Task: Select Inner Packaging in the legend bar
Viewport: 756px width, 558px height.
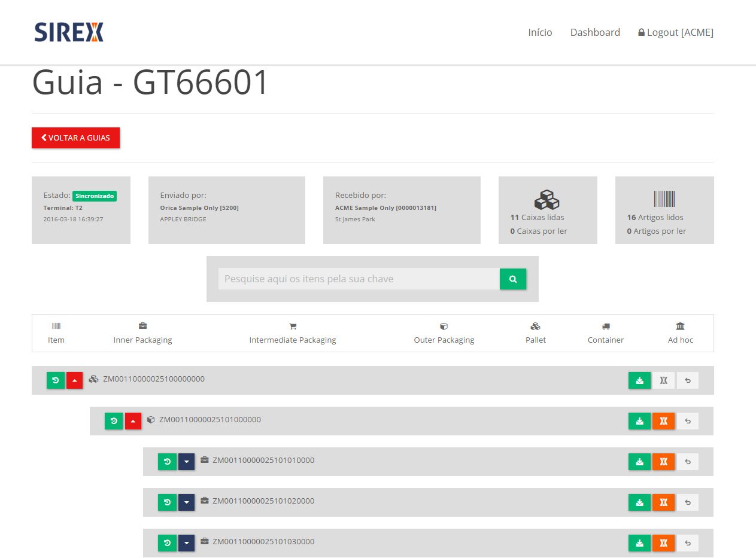Action: [x=142, y=333]
